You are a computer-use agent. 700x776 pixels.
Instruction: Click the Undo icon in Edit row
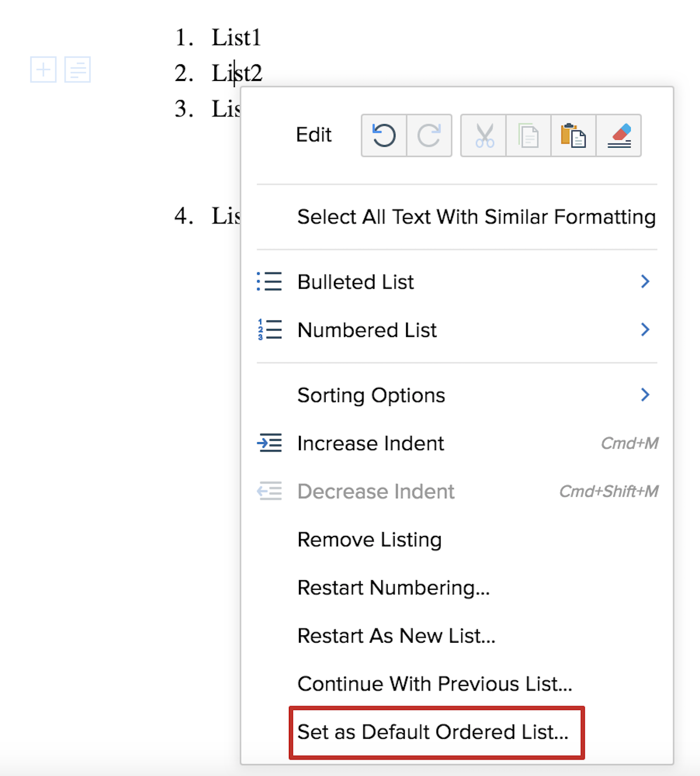[384, 136]
